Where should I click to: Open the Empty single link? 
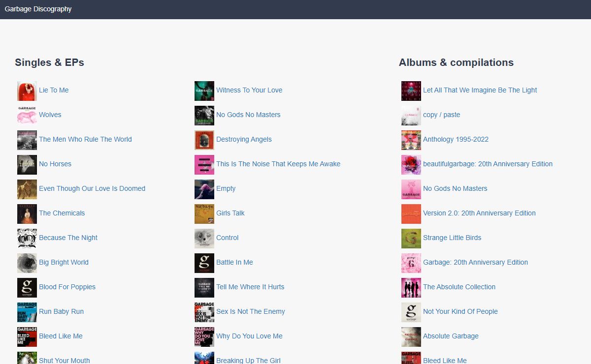point(226,188)
